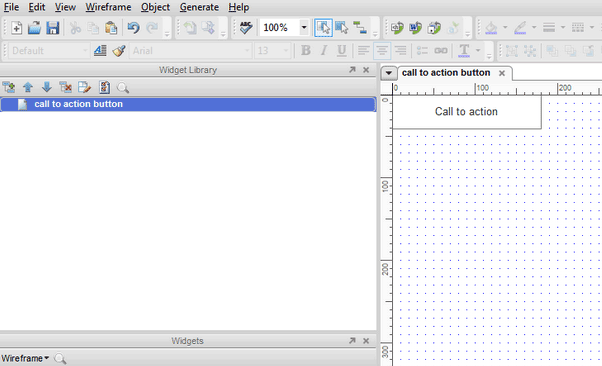602x366 pixels.
Task: Click the Ungroup widgets icon
Action: 530,50
